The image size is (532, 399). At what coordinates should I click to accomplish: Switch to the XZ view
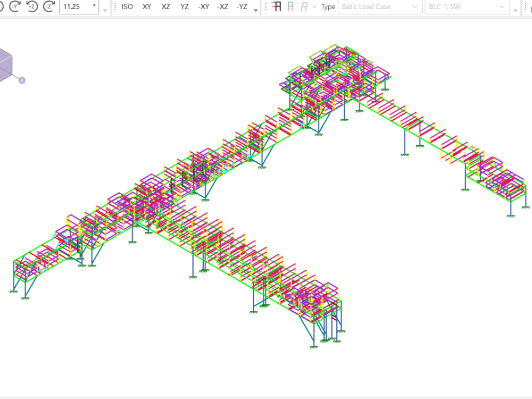pos(165,7)
